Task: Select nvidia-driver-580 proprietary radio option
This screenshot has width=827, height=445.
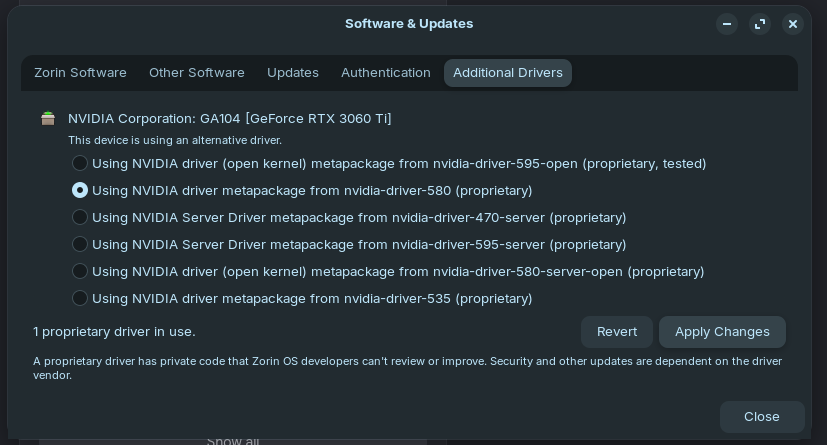Action: [80, 190]
